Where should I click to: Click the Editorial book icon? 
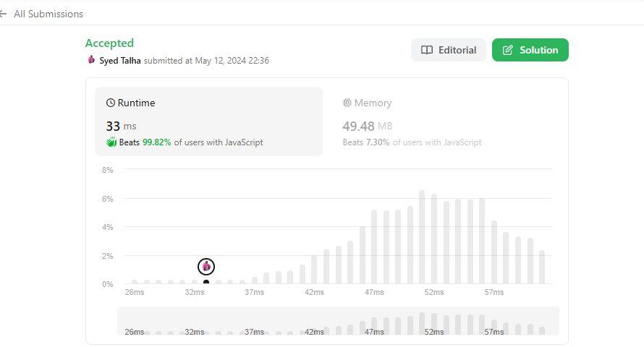tap(427, 50)
